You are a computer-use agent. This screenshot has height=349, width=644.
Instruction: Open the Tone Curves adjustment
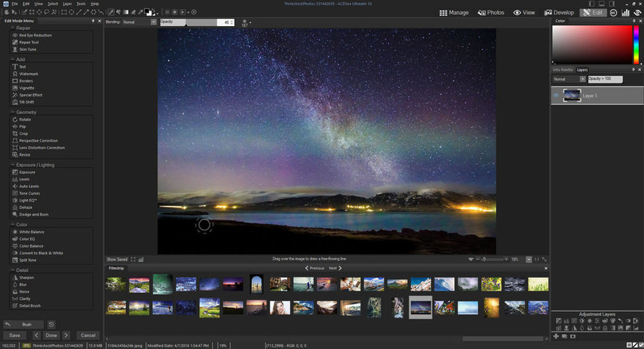[x=28, y=193]
